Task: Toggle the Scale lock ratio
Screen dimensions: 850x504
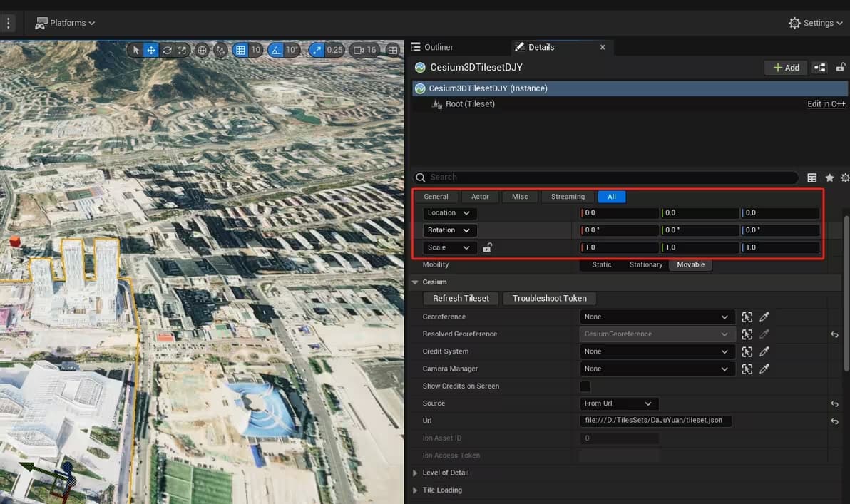Action: tap(487, 248)
